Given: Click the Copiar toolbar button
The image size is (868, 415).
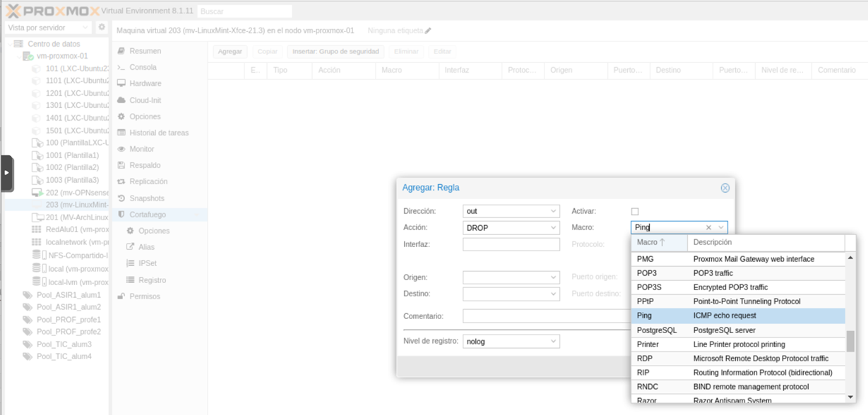Looking at the screenshot, I should [x=267, y=52].
